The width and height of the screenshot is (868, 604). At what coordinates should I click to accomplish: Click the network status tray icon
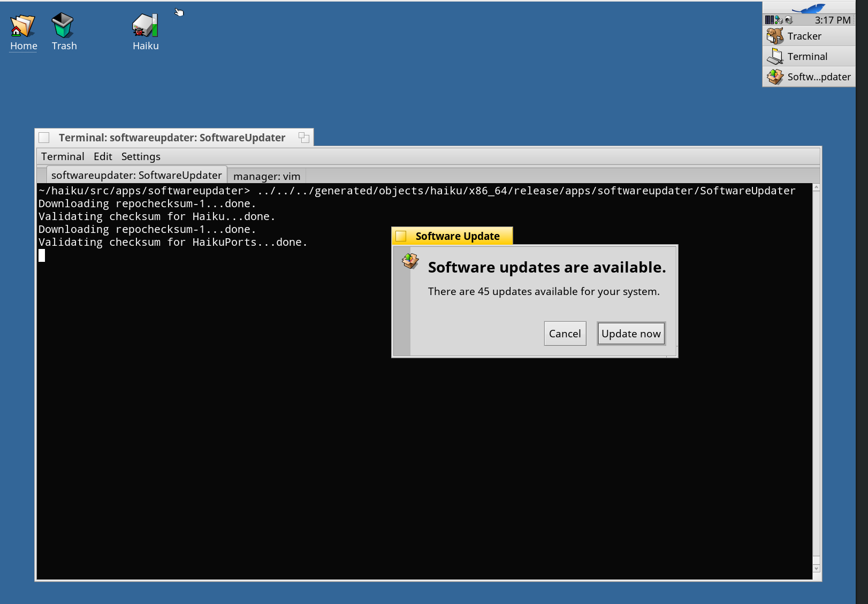[x=779, y=20]
